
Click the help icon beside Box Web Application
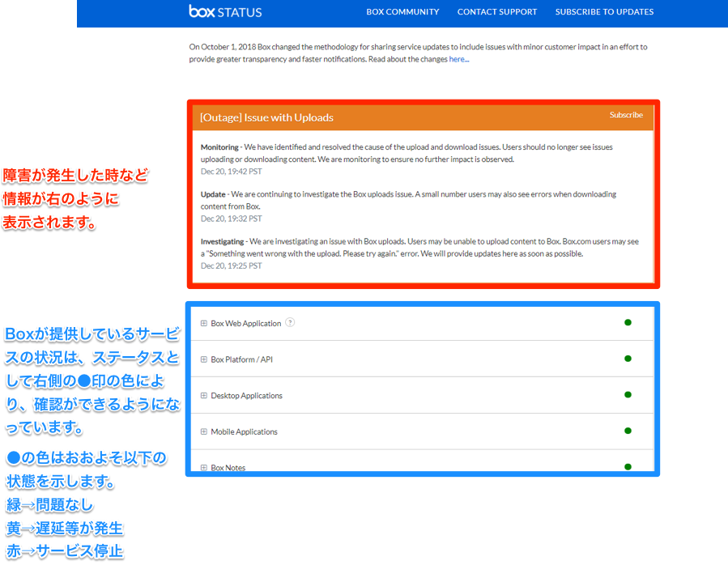[x=290, y=322]
